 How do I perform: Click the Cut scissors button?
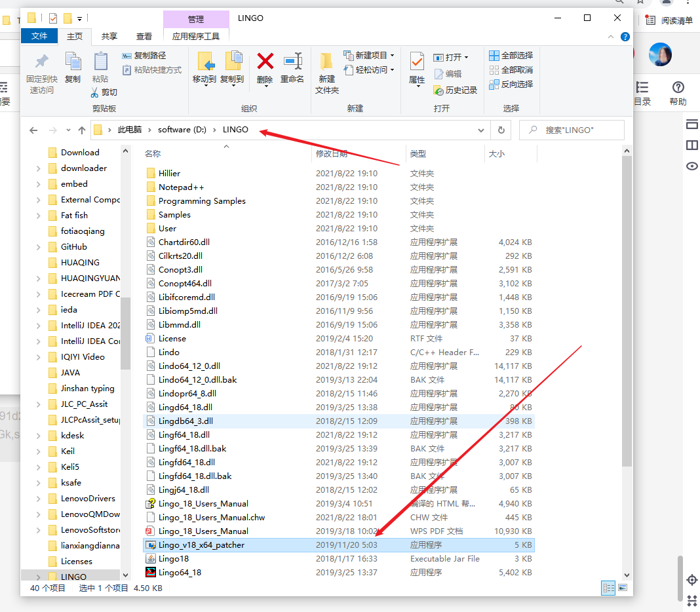point(104,92)
